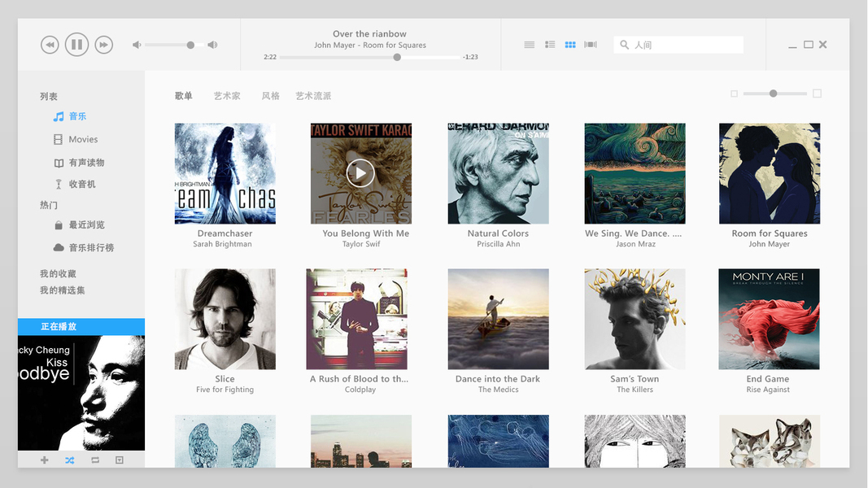
Task: Adjust the volume slider knob
Action: 190,45
